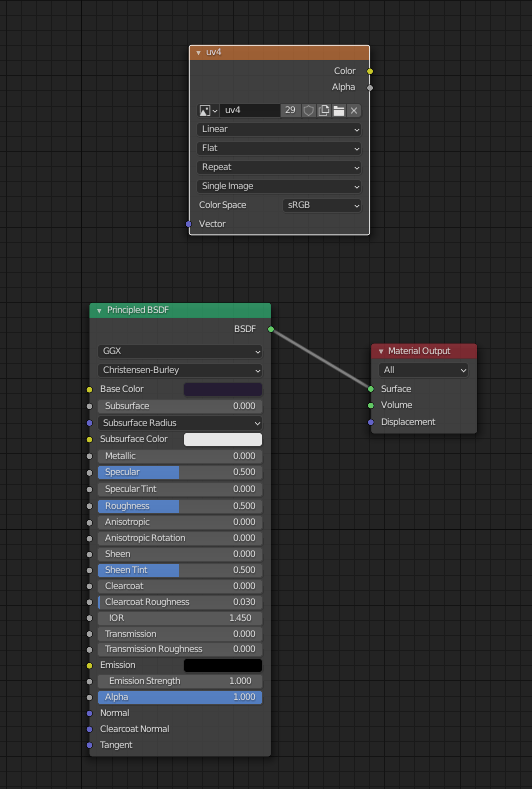Click the Anisotropic value slider

pos(180,522)
